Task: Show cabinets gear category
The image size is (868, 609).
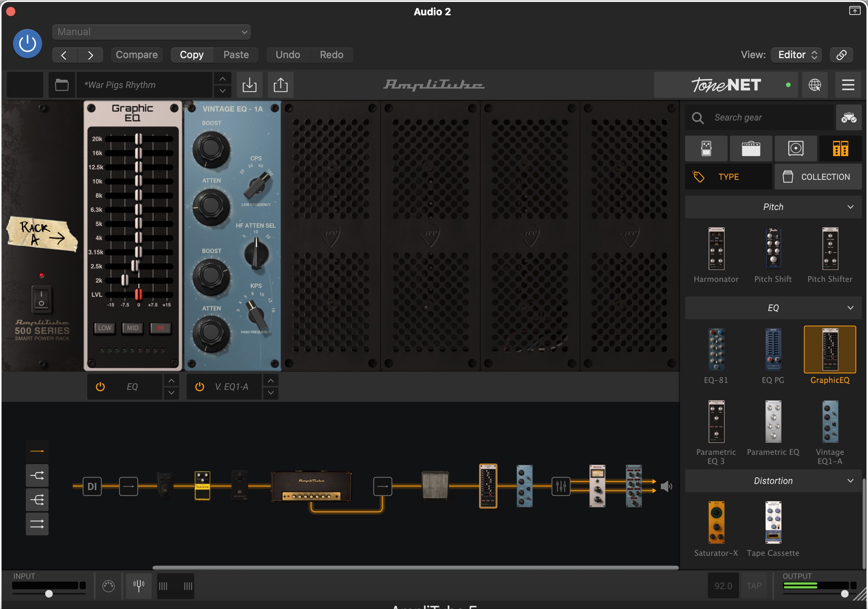Action: click(796, 148)
